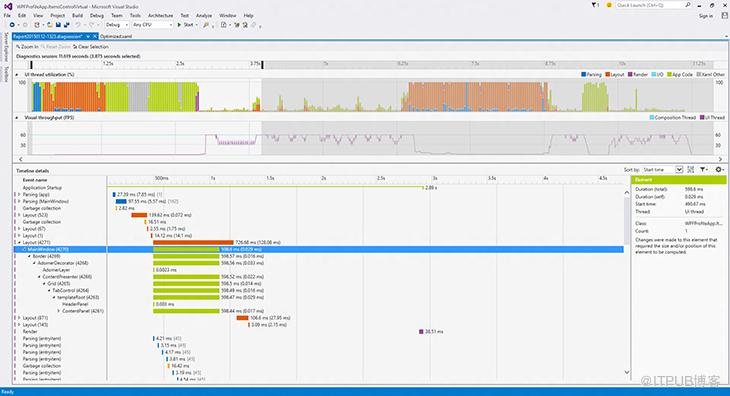Open the Build menu
The width and height of the screenshot is (730, 396).
(x=77, y=15)
